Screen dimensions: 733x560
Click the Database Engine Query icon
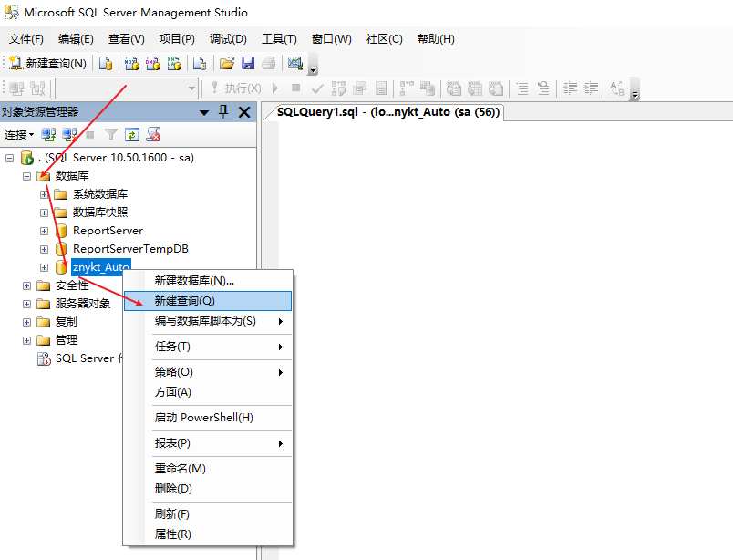point(106,63)
